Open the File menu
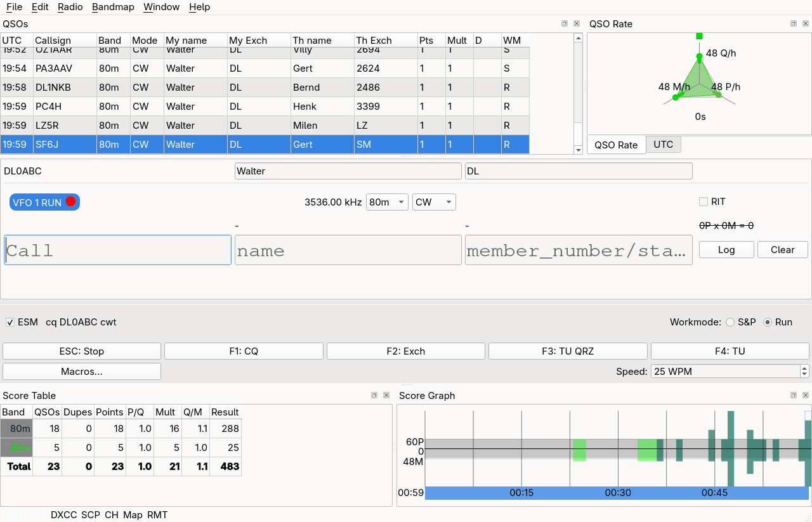Viewport: 812px width, 522px height. click(15, 7)
